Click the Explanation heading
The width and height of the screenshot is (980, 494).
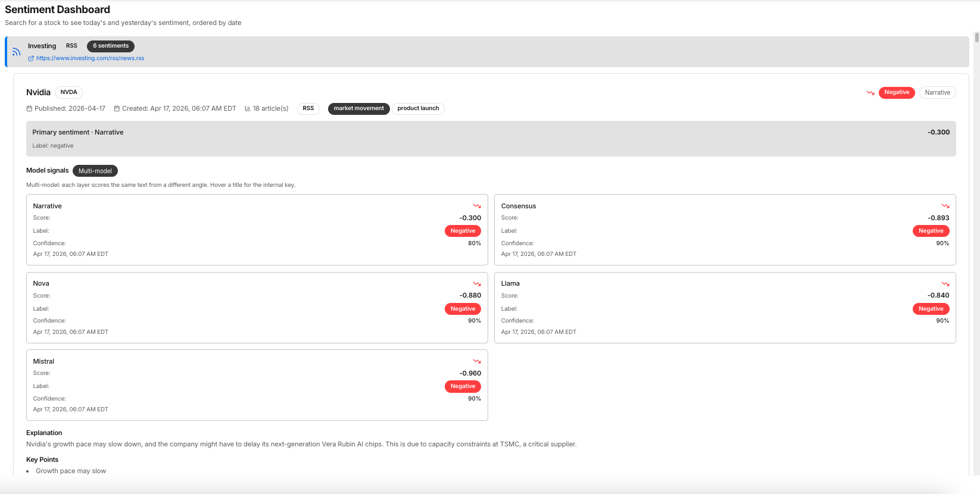click(44, 433)
